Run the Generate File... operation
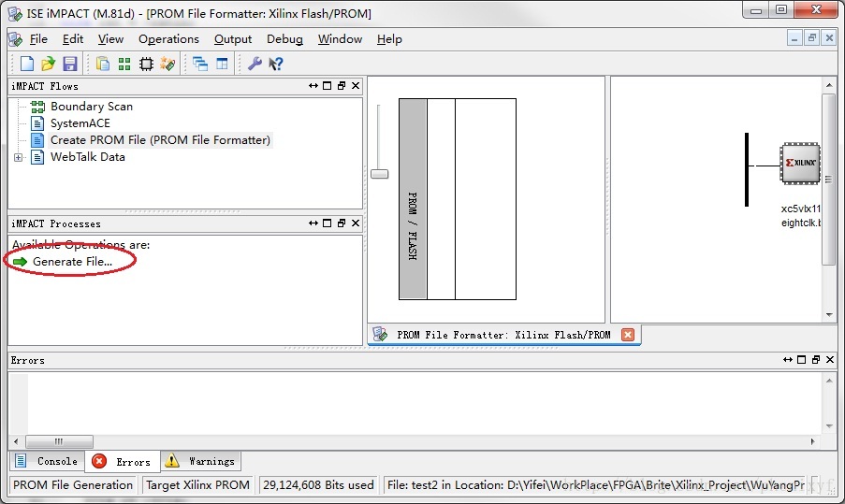Image resolution: width=845 pixels, height=504 pixels. point(72,262)
